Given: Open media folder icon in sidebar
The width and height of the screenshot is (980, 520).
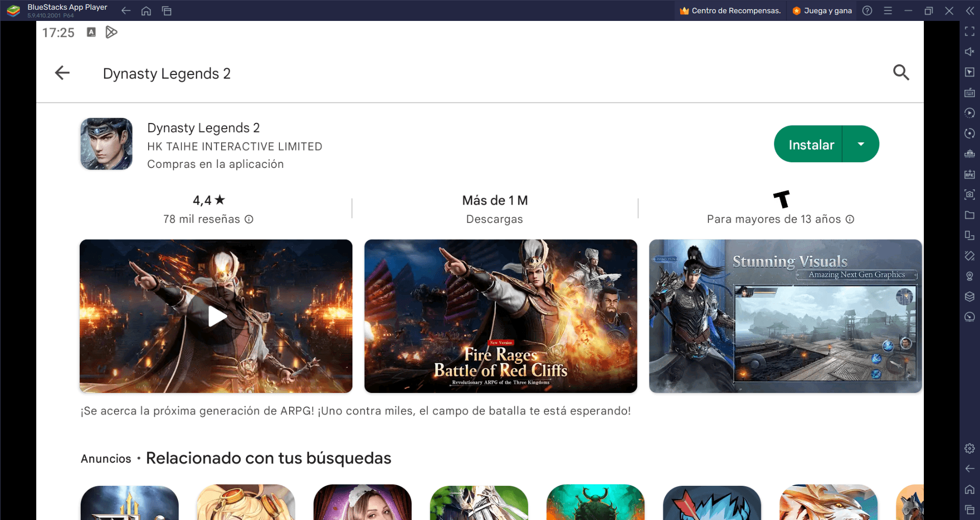Looking at the screenshot, I should [970, 215].
